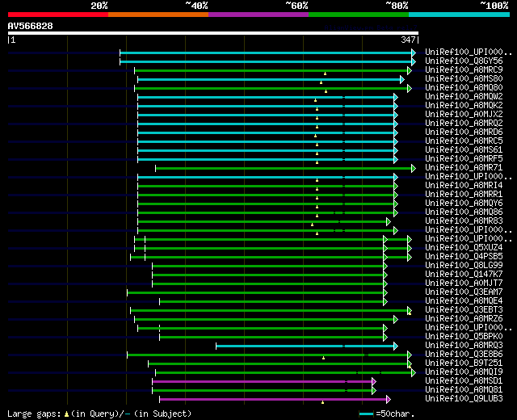Click the cyan ~100% identity legend segment
Screen dimensions: 517x420
tap(460, 15)
